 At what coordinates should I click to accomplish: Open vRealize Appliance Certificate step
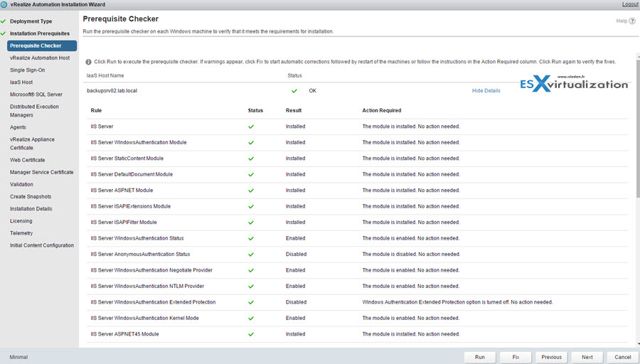(x=32, y=144)
